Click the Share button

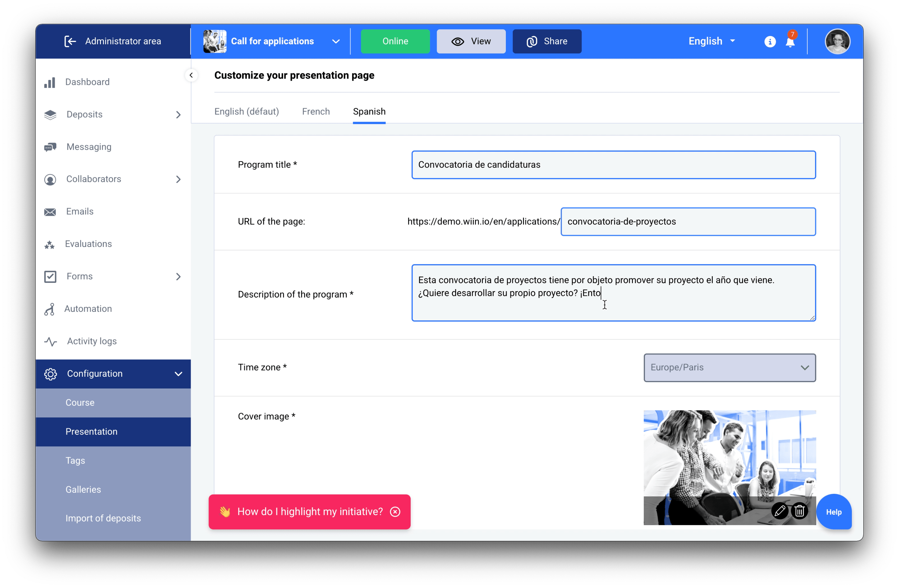coord(547,41)
